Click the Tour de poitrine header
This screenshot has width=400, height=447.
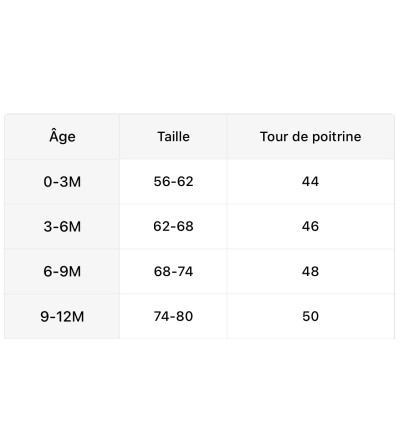click(x=310, y=137)
